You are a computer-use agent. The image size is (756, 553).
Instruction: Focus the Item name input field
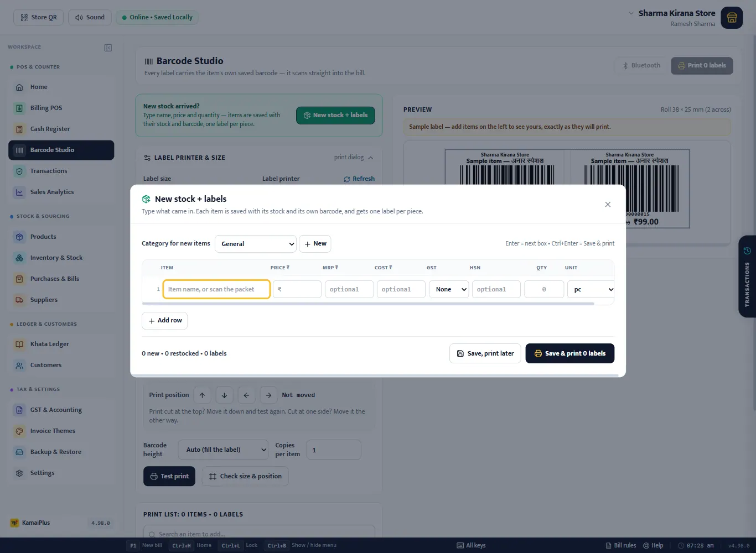(x=216, y=289)
